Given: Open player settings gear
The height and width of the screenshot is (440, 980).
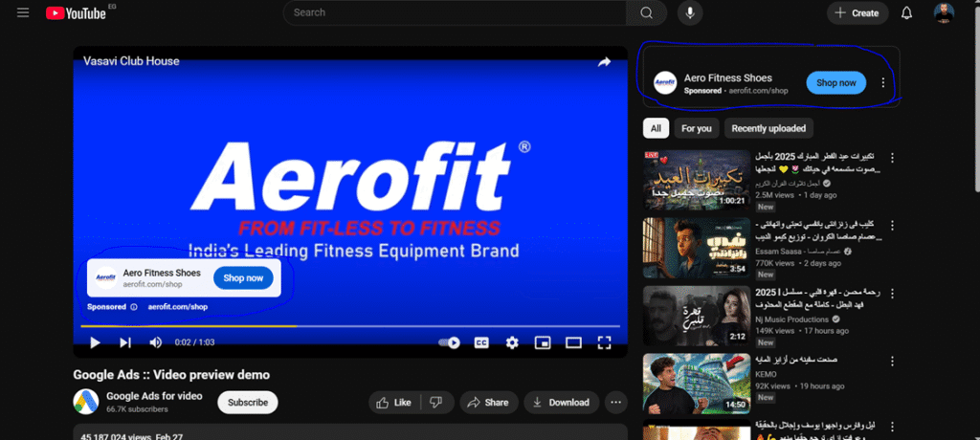Looking at the screenshot, I should point(512,342).
